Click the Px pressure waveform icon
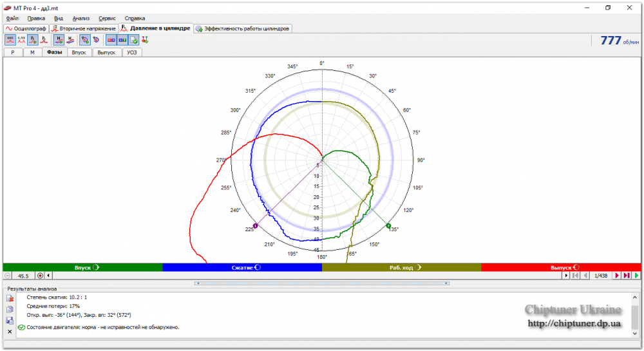The width and height of the screenshot is (644, 351). pyautogui.click(x=44, y=40)
